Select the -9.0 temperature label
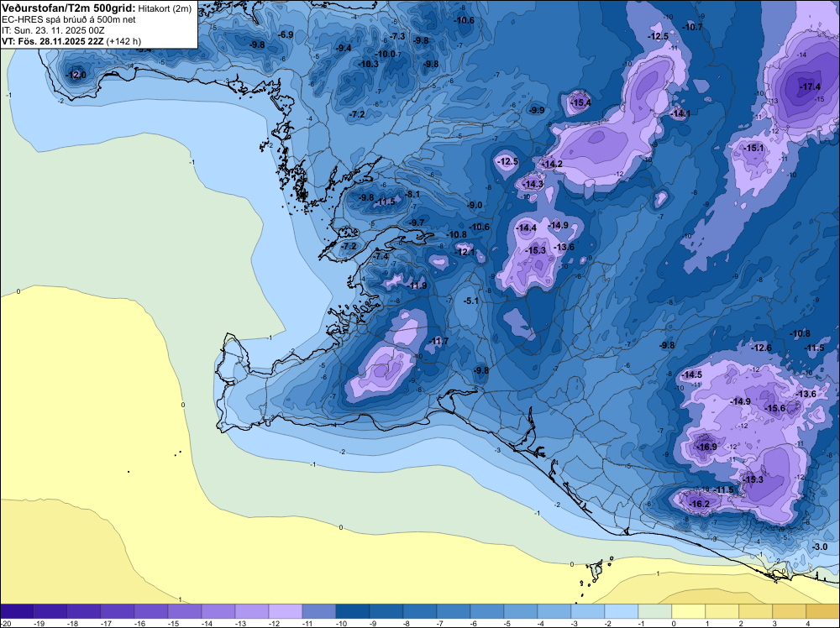 coord(475,205)
